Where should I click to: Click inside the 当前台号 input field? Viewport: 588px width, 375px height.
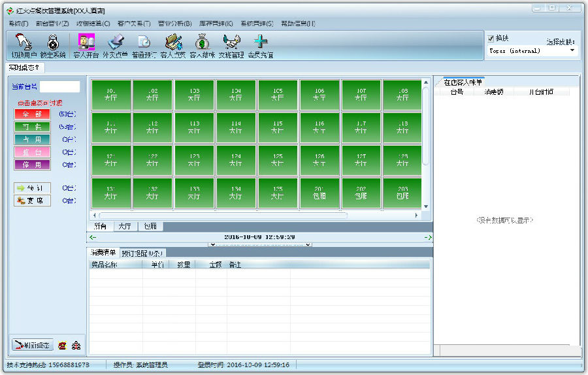(x=59, y=87)
